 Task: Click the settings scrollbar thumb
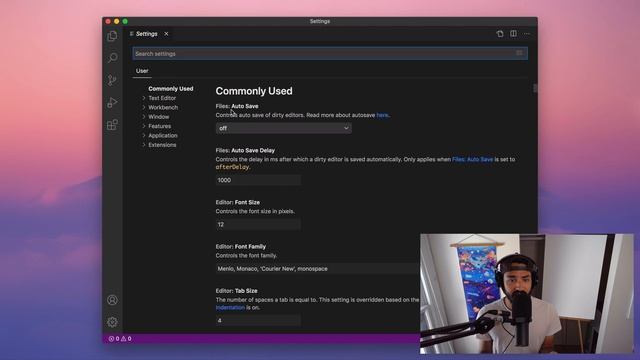[535, 88]
